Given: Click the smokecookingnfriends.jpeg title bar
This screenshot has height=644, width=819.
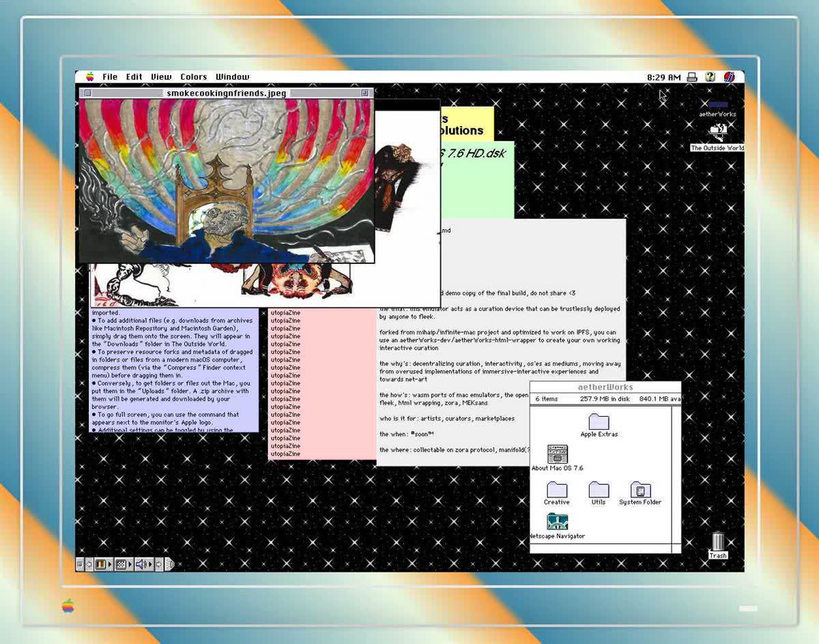Looking at the screenshot, I should coord(226,93).
